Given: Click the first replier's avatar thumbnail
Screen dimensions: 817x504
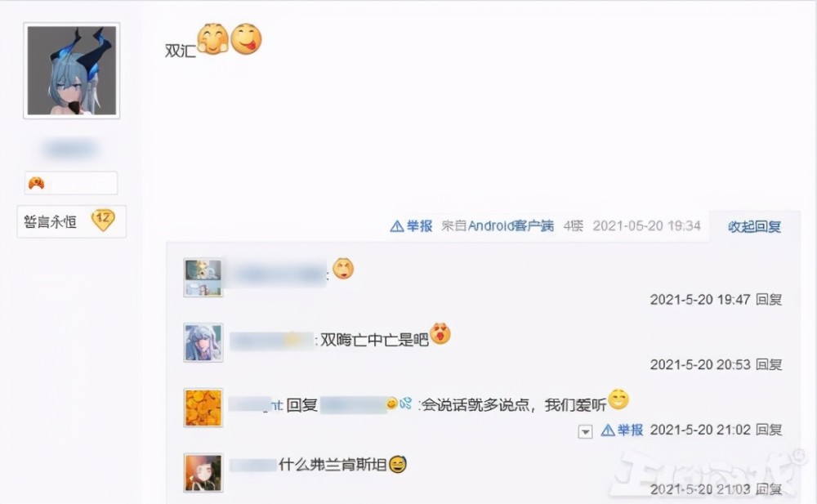Looking at the screenshot, I should 203,277.
